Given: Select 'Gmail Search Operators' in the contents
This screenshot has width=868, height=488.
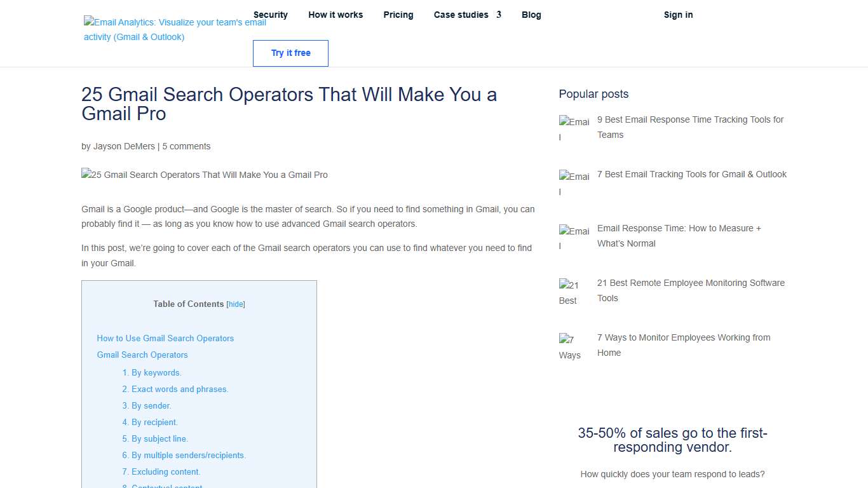Looking at the screenshot, I should click(142, 355).
